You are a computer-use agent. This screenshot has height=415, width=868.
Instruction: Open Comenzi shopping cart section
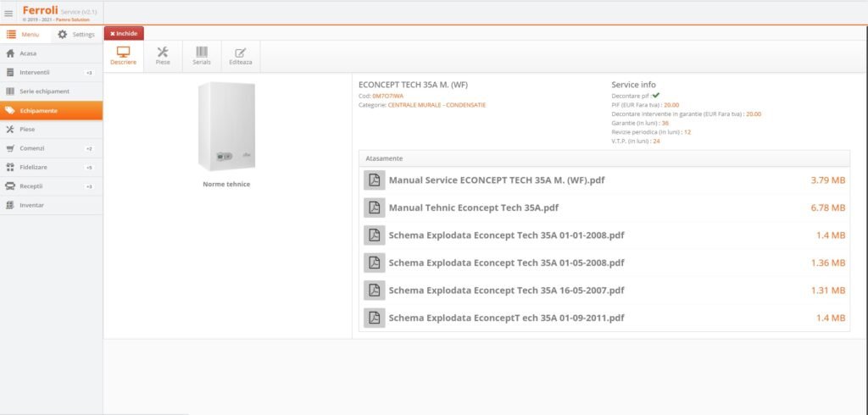coord(32,148)
